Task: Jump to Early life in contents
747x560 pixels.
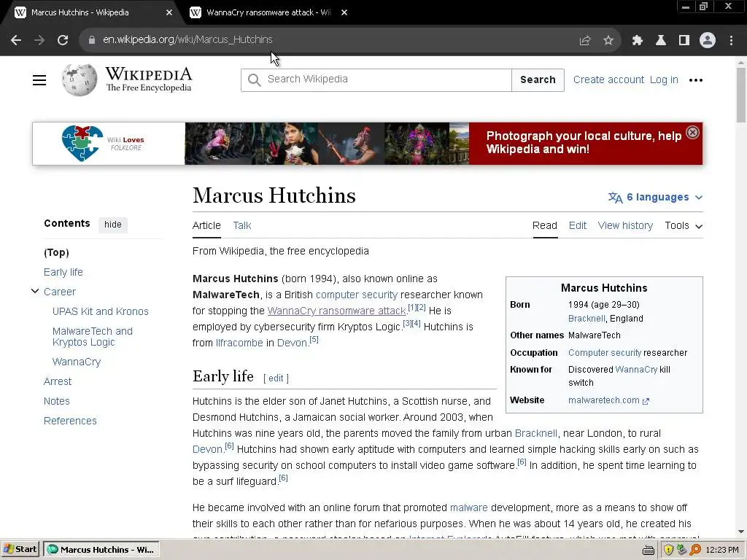Action: pos(63,272)
